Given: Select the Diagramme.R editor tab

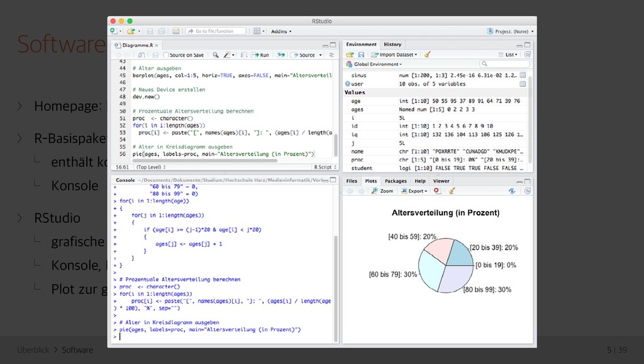Looking at the screenshot, I should click(x=136, y=45).
